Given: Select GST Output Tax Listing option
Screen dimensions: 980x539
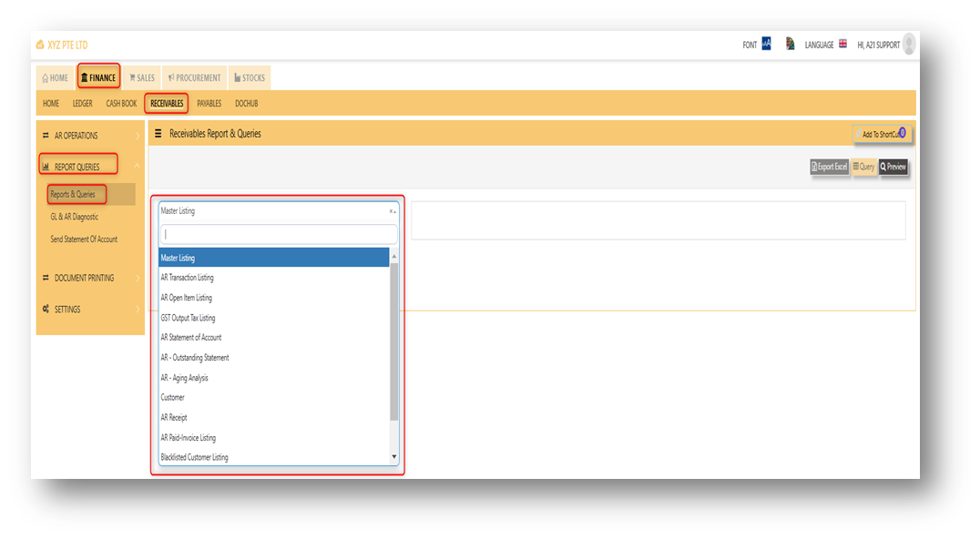Looking at the screenshot, I should pos(274,317).
